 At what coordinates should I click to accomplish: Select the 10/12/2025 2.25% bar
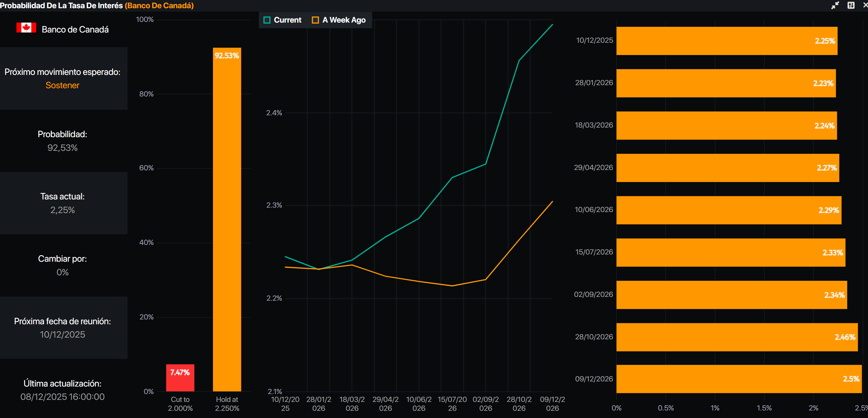click(x=726, y=41)
